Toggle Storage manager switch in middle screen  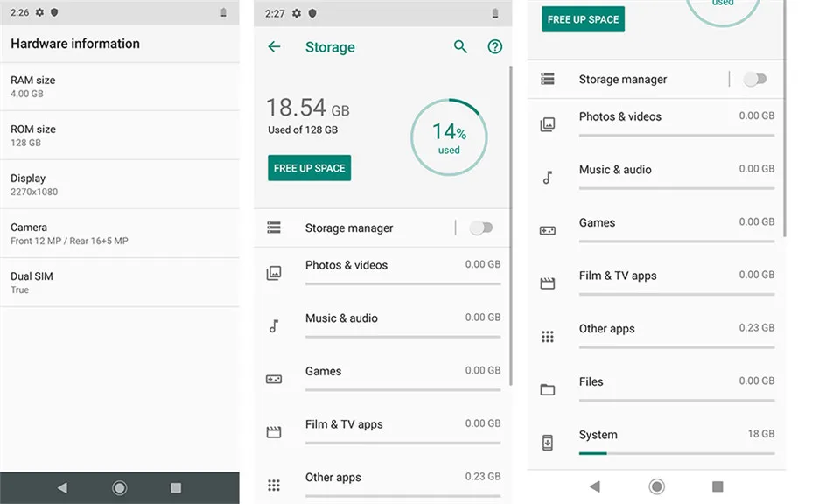click(x=481, y=227)
